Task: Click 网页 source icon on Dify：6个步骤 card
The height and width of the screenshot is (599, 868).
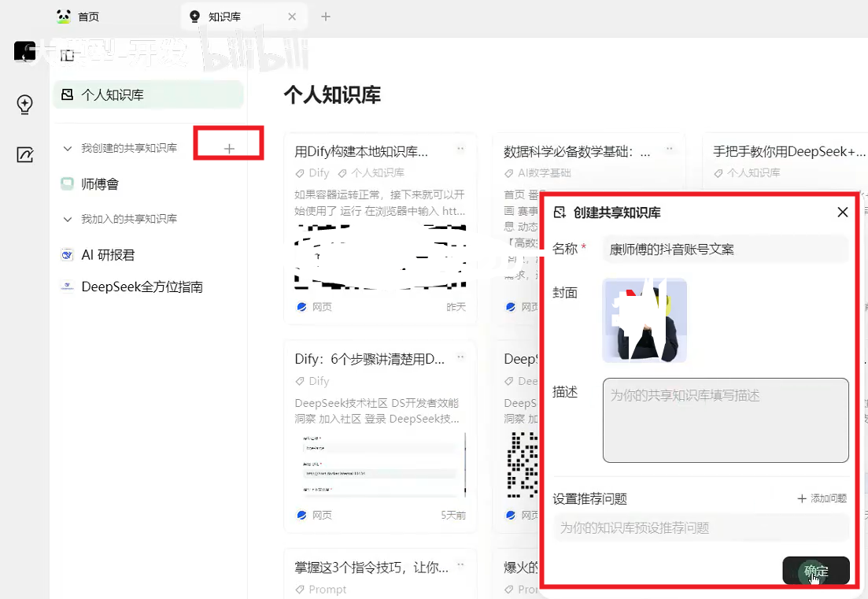Action: click(x=301, y=515)
